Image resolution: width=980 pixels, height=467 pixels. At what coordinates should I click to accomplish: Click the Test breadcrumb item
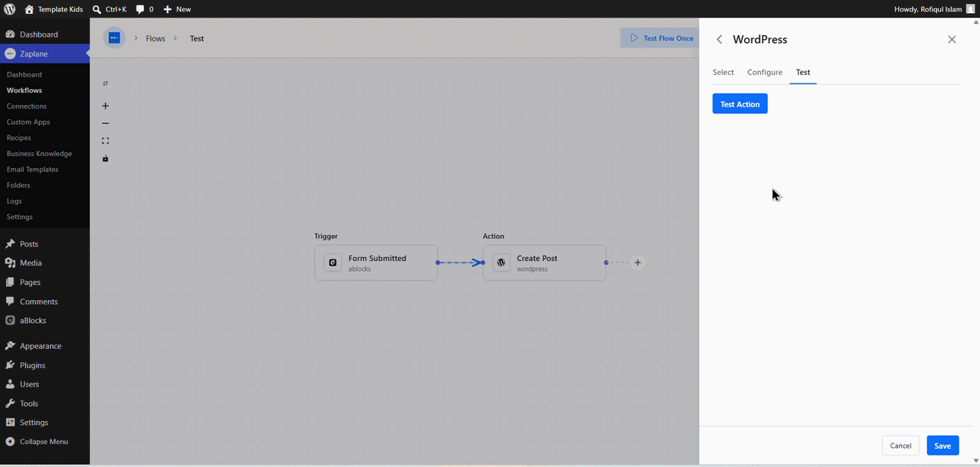pyautogui.click(x=197, y=38)
